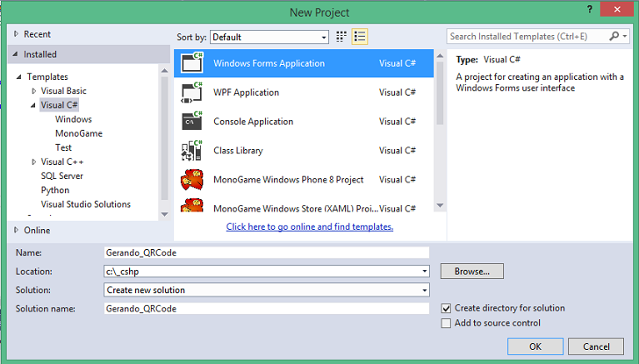639x364 pixels.
Task: Open search options dropdown arrow
Action: tap(625, 36)
